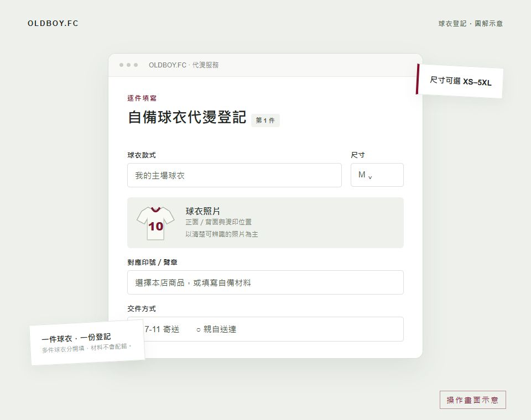Click the 第 1 件 badge
The height and width of the screenshot is (420, 531).
[x=265, y=120]
